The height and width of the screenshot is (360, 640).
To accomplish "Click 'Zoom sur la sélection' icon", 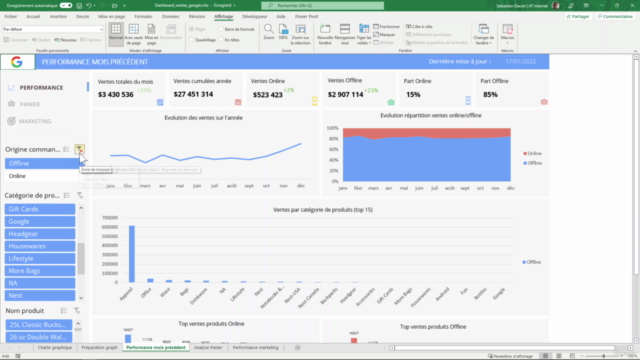I will tap(300, 29).
